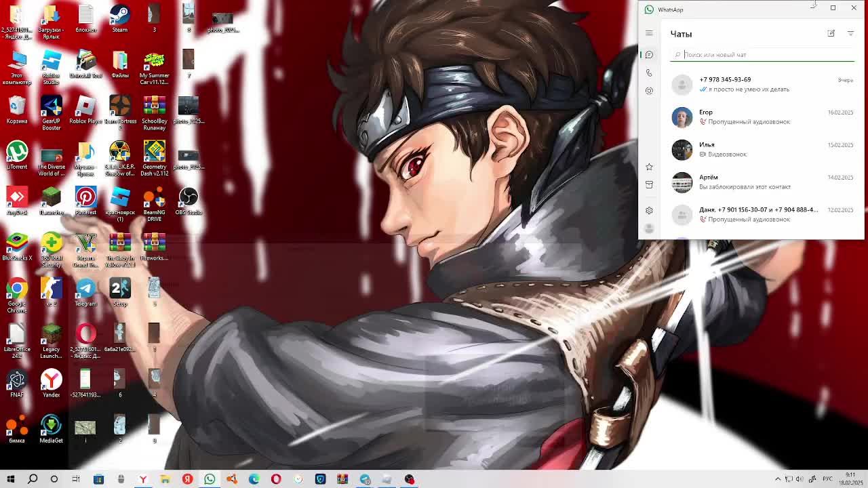
Task: Open archived chats in WhatsApp sidebar
Action: (649, 184)
